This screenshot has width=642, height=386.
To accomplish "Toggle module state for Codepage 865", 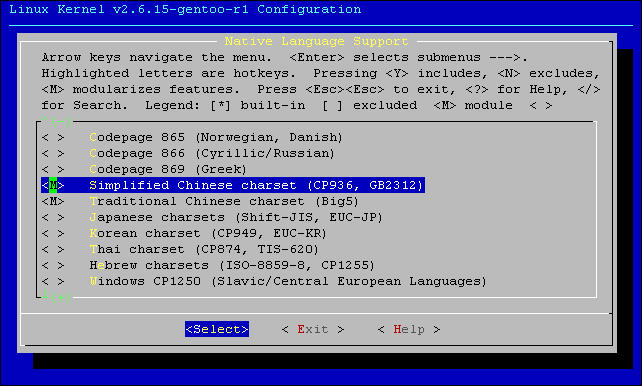I will (53, 137).
